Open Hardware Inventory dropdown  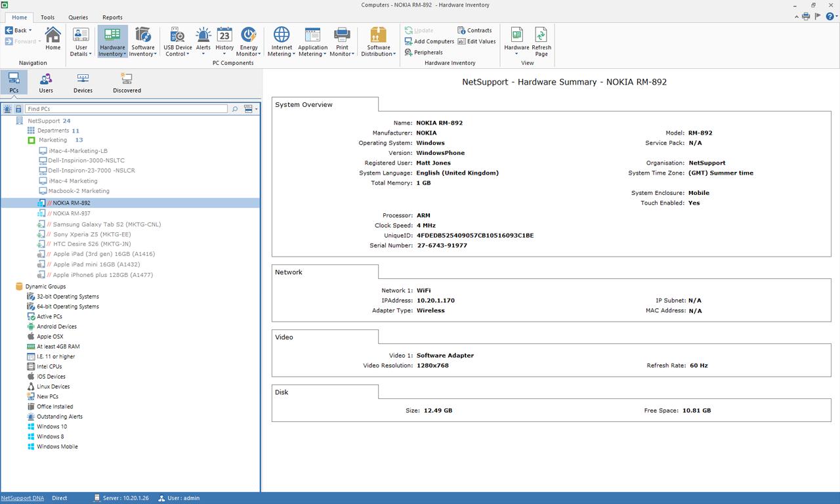pyautogui.click(x=113, y=41)
